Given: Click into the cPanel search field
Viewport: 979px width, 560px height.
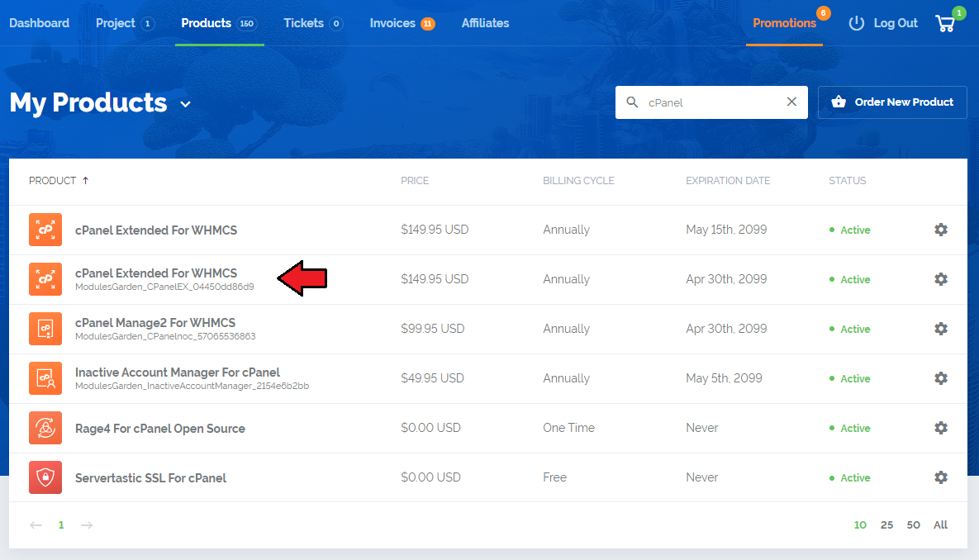Looking at the screenshot, I should tap(712, 102).
